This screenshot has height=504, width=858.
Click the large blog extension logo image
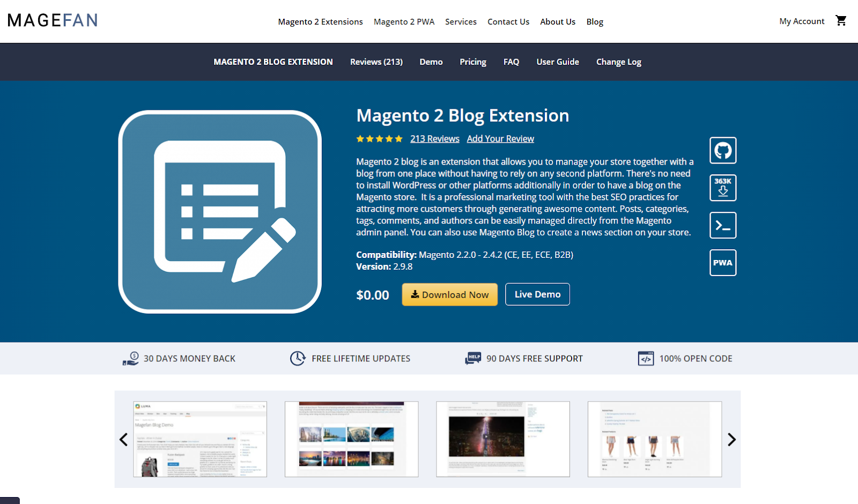pos(220,212)
